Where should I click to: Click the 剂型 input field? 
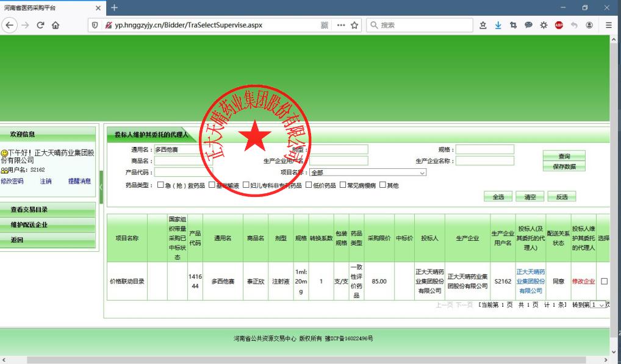click(x=339, y=149)
